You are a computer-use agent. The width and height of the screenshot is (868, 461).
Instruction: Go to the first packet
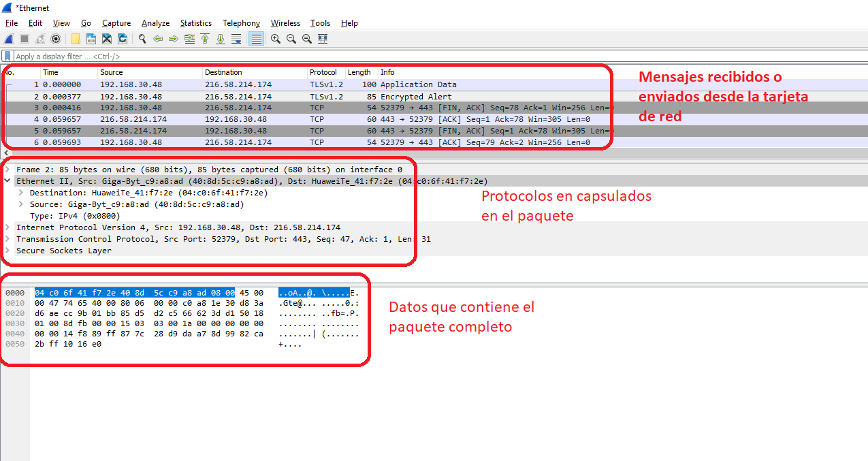point(204,39)
